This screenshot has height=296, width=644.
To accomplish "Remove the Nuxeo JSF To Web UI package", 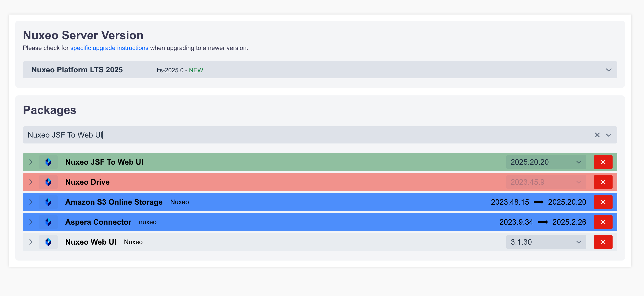I will (603, 162).
